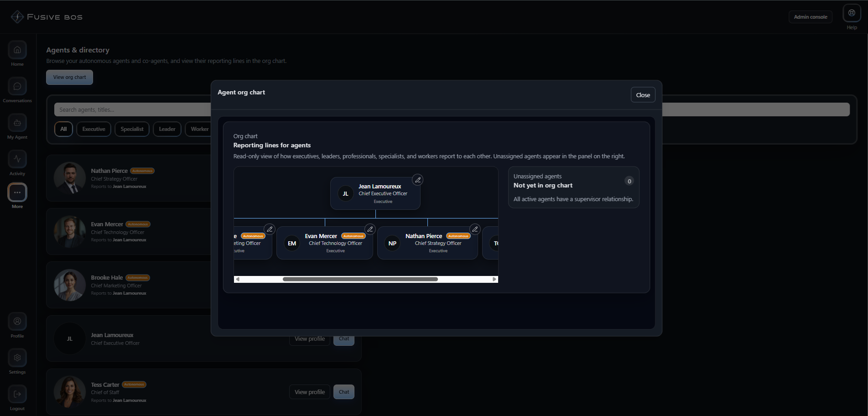Click the Fusive BOS logo

(x=47, y=17)
